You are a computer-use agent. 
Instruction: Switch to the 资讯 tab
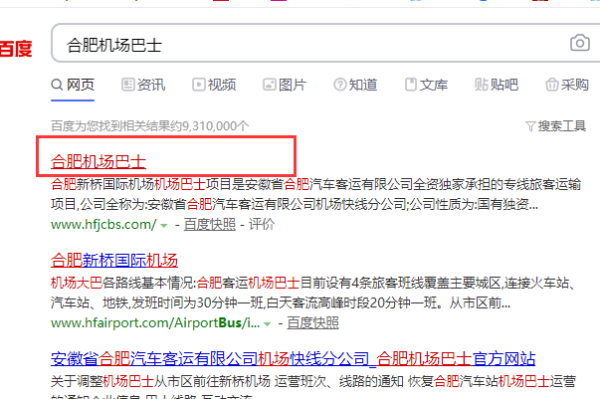tap(143, 85)
